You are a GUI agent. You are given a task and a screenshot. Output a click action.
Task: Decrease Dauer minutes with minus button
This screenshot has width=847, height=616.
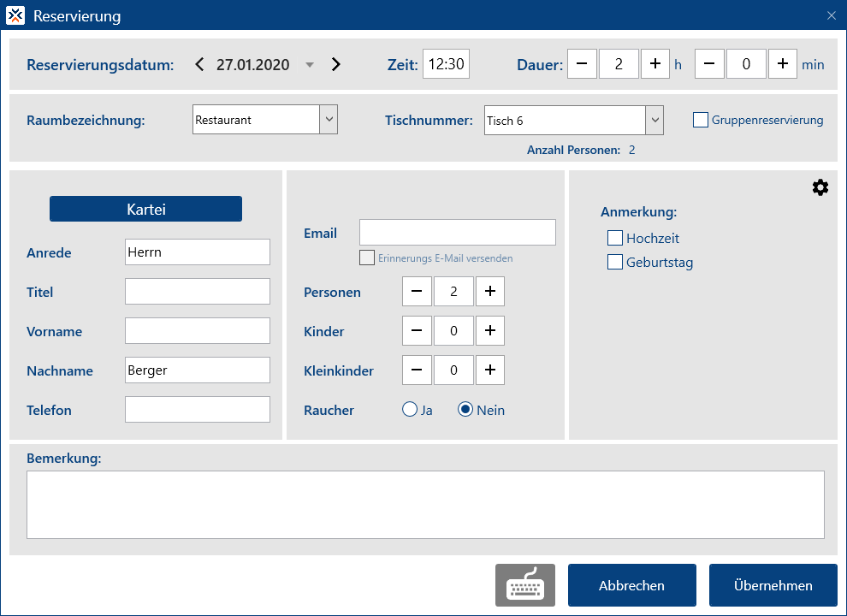click(x=709, y=64)
